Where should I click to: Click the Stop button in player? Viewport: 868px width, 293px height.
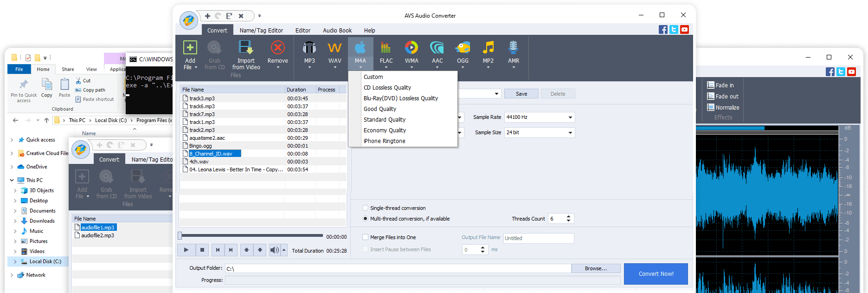[202, 250]
